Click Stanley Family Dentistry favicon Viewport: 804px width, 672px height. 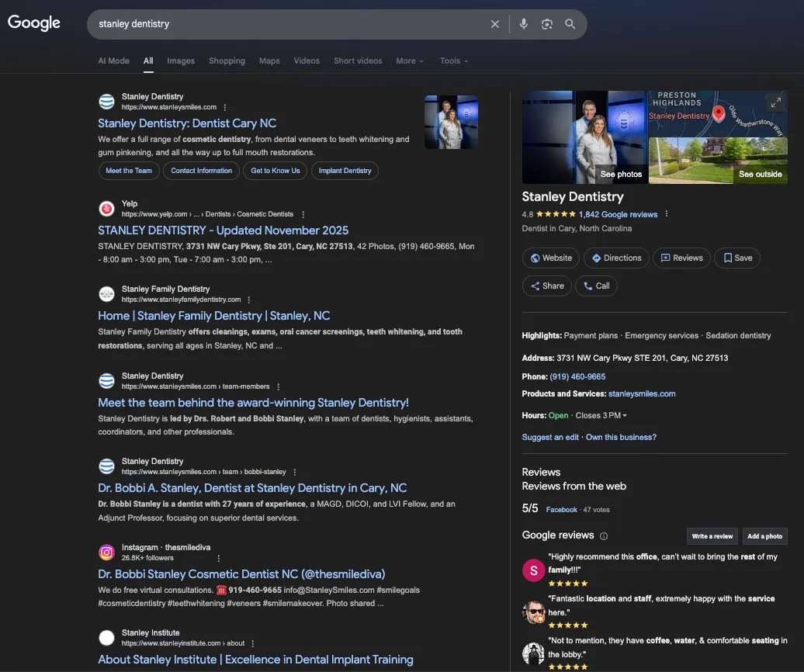(106, 294)
